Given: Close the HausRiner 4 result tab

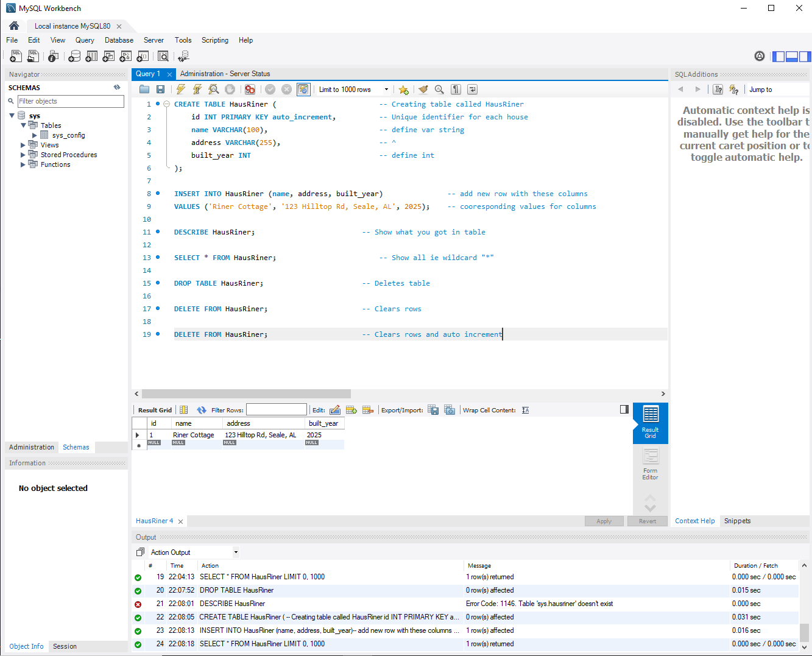Looking at the screenshot, I should click(180, 521).
